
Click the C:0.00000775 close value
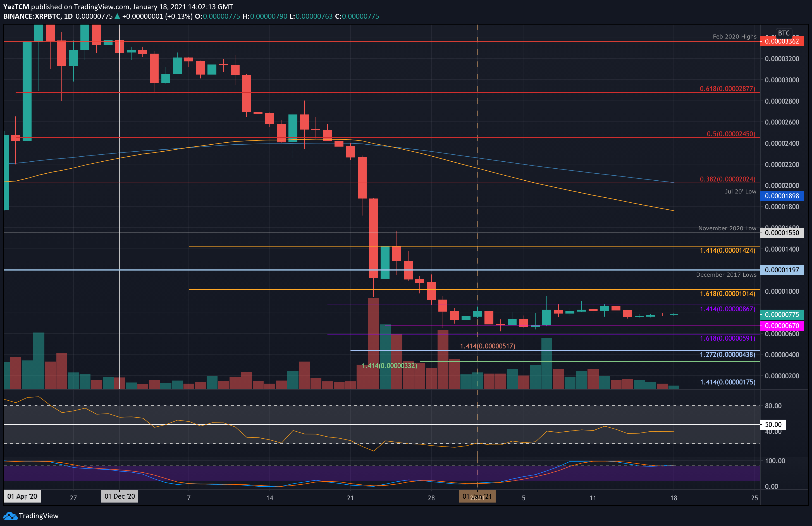(357, 16)
